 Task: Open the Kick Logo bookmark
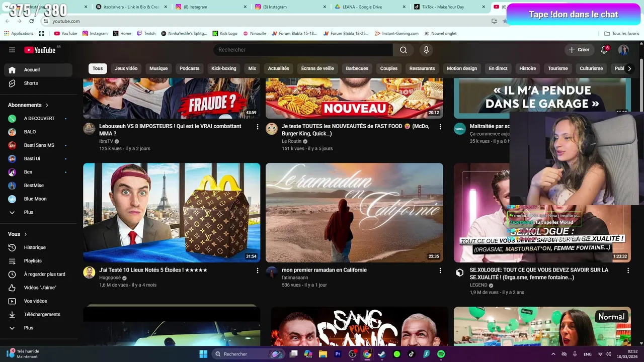tap(224, 34)
